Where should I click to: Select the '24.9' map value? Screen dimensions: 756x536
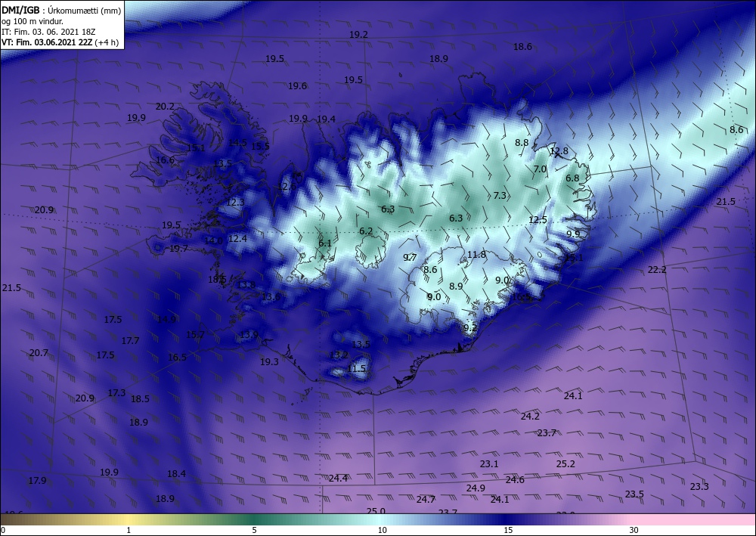[476, 488]
